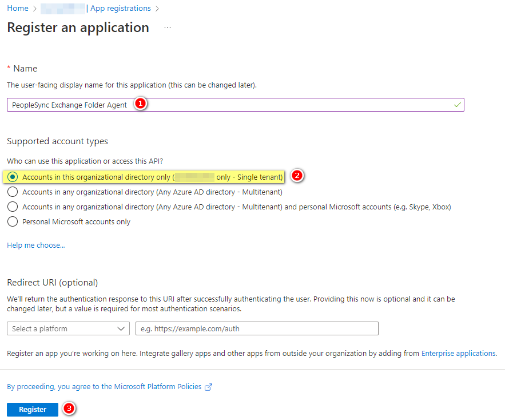This screenshot has height=420, width=505.
Task: Open the Enterprise applications link
Action: click(x=459, y=353)
